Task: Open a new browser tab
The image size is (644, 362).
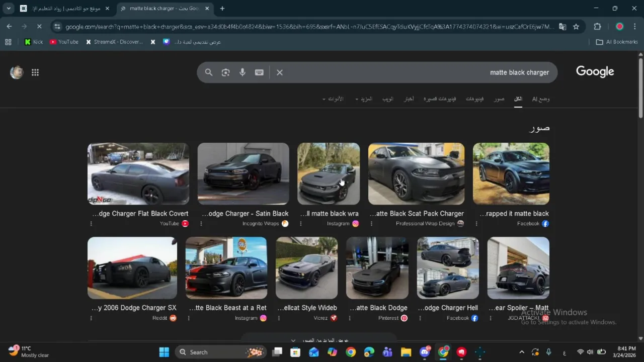Action: [222, 9]
